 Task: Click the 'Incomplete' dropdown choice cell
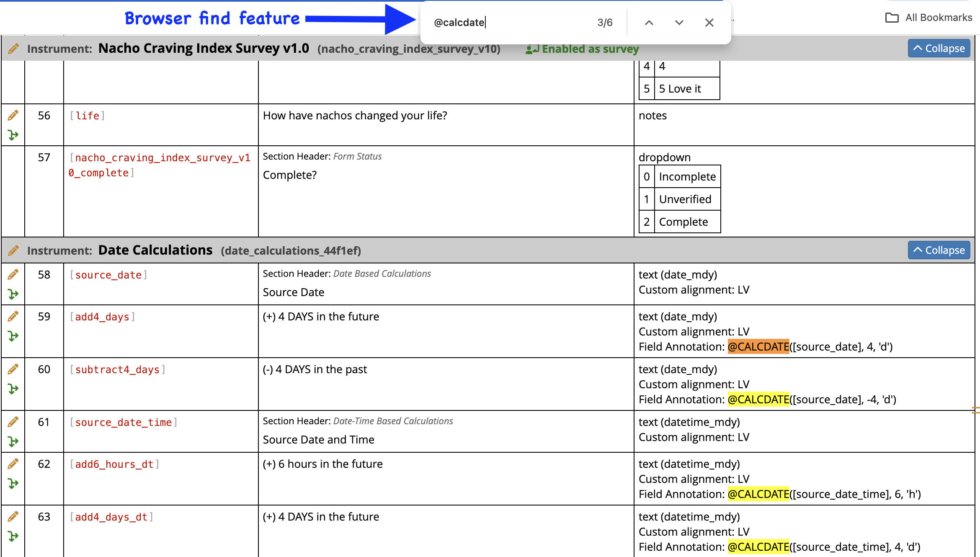point(687,177)
